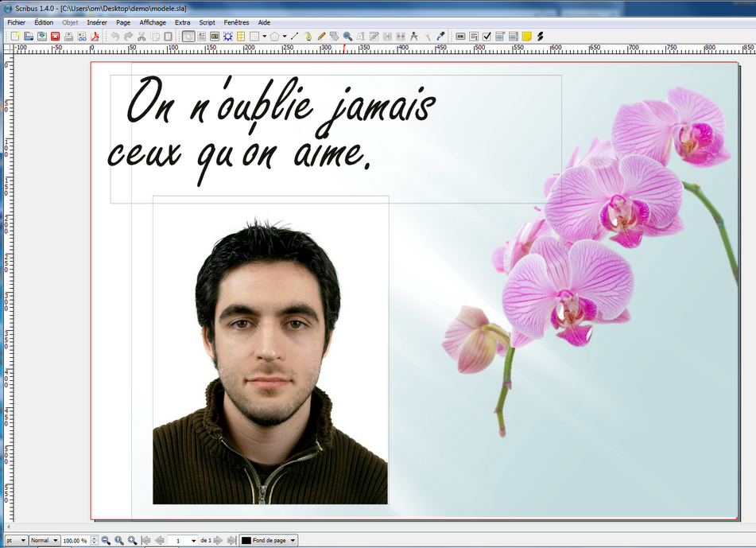756x548 pixels.
Task: Open the Extra menu
Action: [182, 22]
